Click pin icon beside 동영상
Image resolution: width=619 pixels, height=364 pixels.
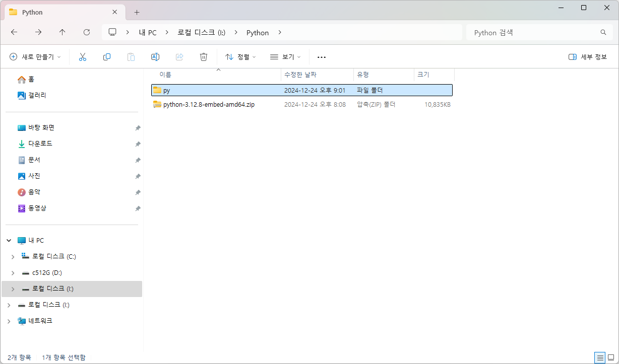pos(138,208)
